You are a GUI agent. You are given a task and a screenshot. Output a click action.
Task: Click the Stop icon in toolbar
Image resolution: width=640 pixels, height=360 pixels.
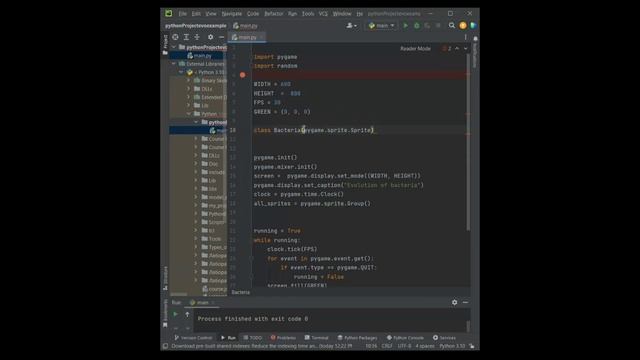pos(438,25)
